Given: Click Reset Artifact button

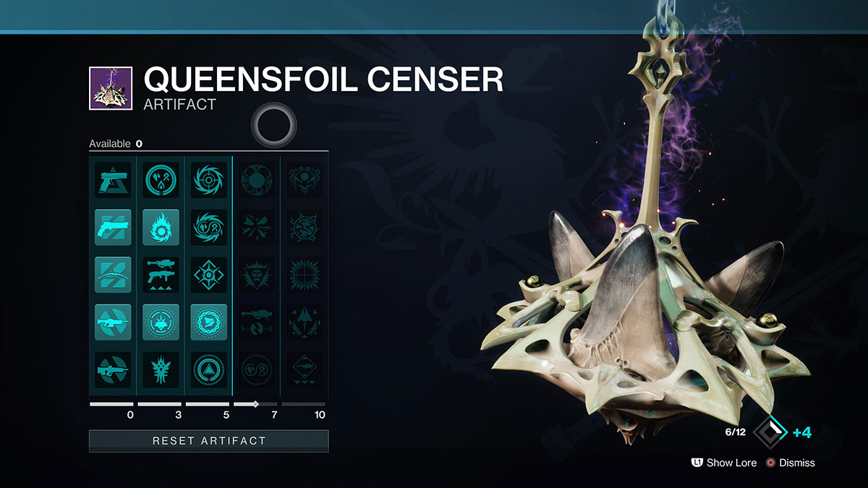Looking at the screenshot, I should [x=208, y=441].
